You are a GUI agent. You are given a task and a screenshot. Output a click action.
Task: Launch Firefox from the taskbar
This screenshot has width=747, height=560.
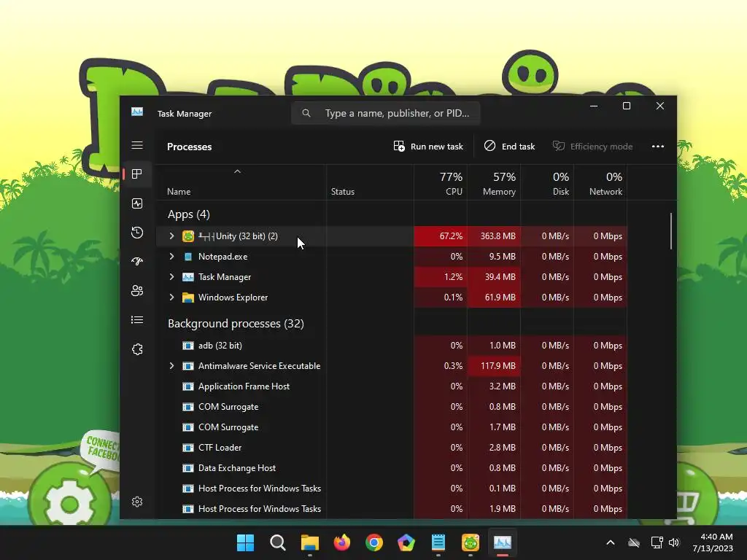pyautogui.click(x=342, y=542)
